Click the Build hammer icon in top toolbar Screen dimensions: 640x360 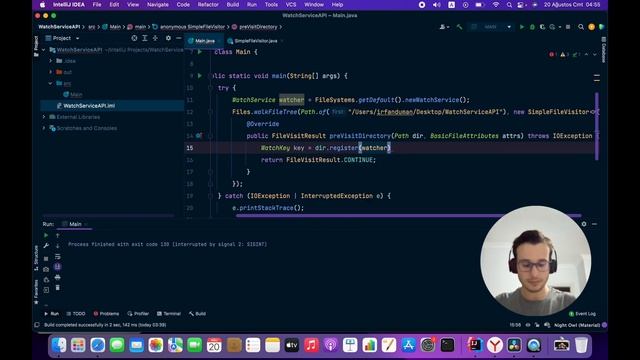point(460,27)
